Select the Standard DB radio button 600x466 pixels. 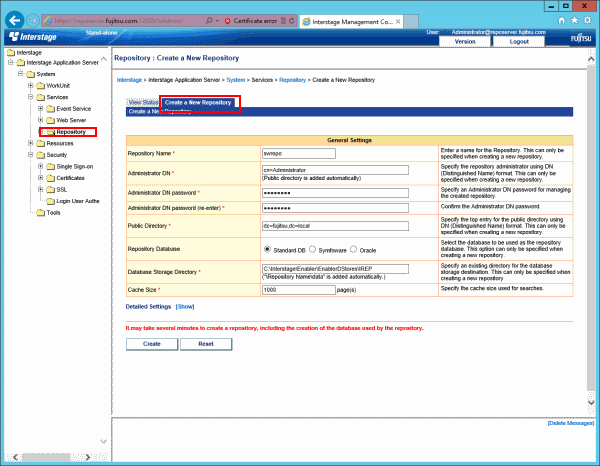click(x=267, y=249)
